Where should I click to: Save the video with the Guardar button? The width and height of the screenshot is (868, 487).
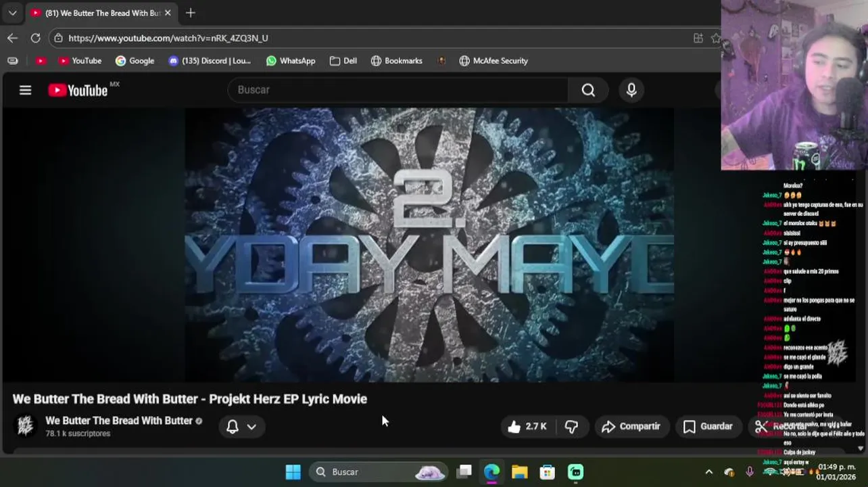pos(708,426)
